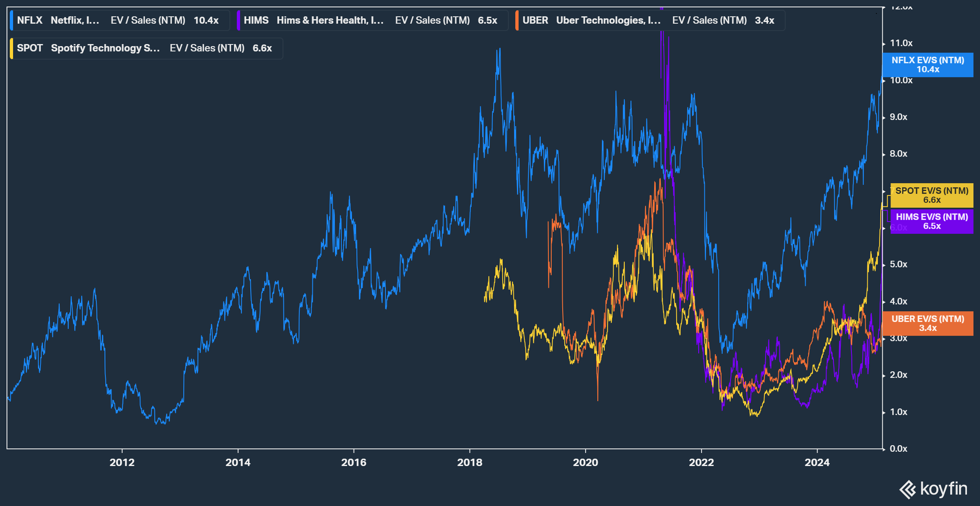Click the SPOT value 6.6x in legend
This screenshot has width=980, height=506.
coord(262,48)
